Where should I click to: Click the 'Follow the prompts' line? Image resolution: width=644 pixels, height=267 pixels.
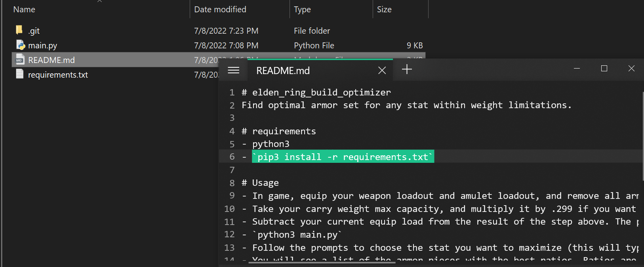[x=440, y=248]
